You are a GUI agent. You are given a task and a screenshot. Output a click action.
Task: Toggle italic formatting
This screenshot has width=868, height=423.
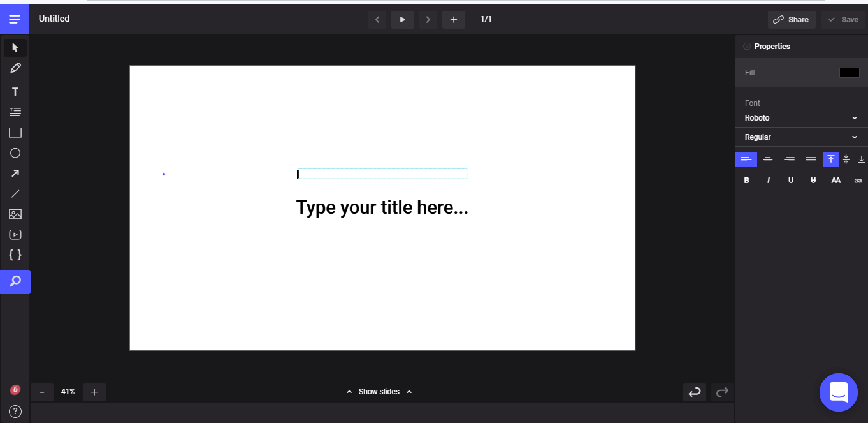(x=769, y=181)
